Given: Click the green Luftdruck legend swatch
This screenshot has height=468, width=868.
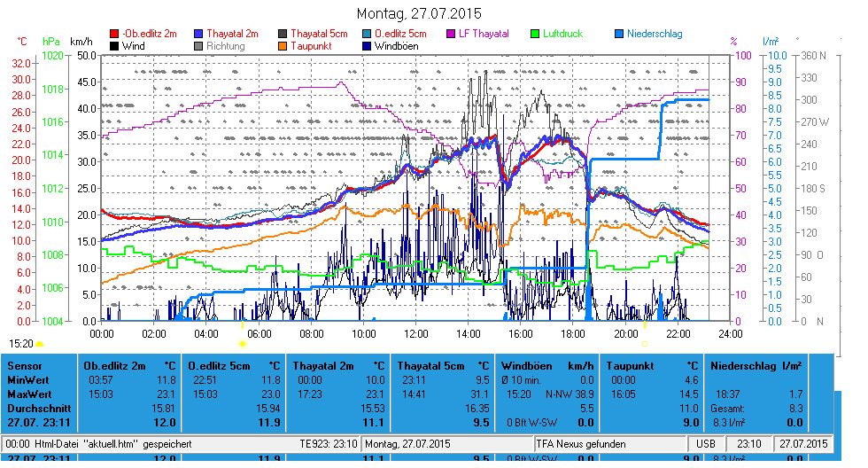Looking at the screenshot, I should coord(535,34).
